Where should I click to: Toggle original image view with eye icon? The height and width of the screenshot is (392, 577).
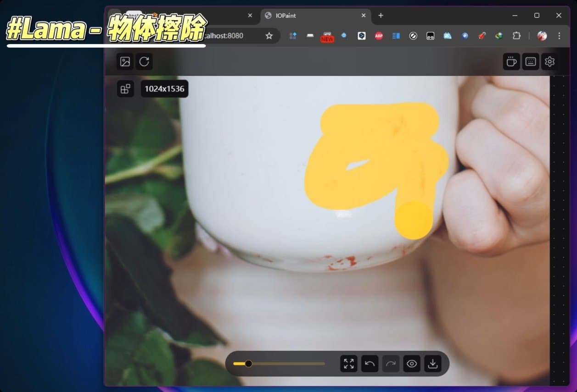[411, 364]
